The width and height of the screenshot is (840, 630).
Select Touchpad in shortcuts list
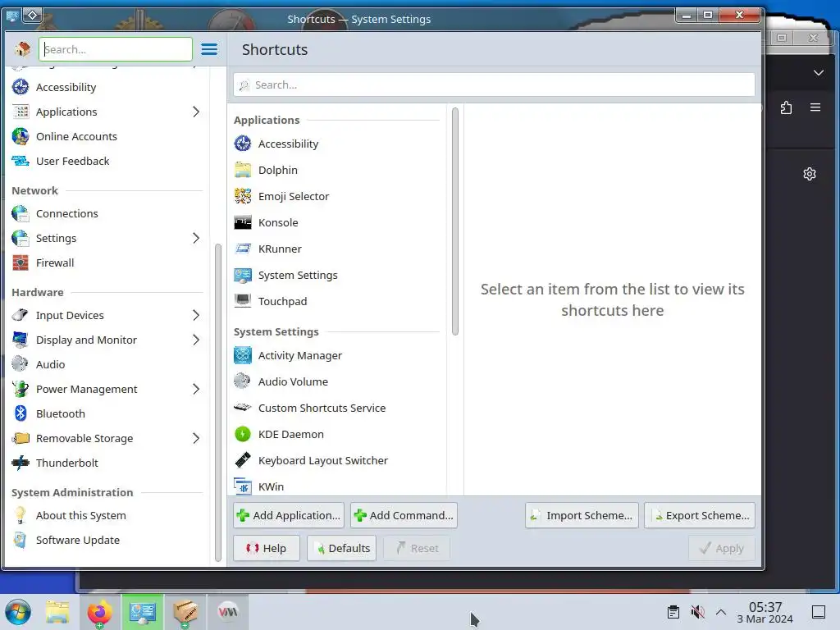[337, 301]
